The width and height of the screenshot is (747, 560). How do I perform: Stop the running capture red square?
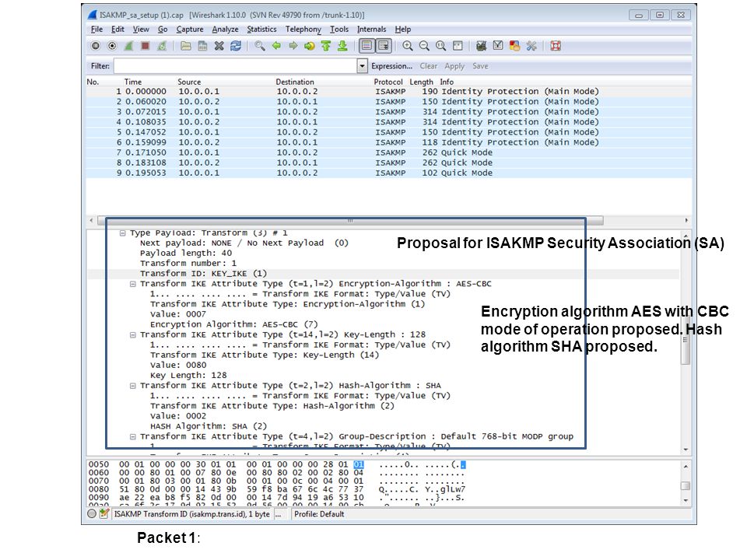146,46
